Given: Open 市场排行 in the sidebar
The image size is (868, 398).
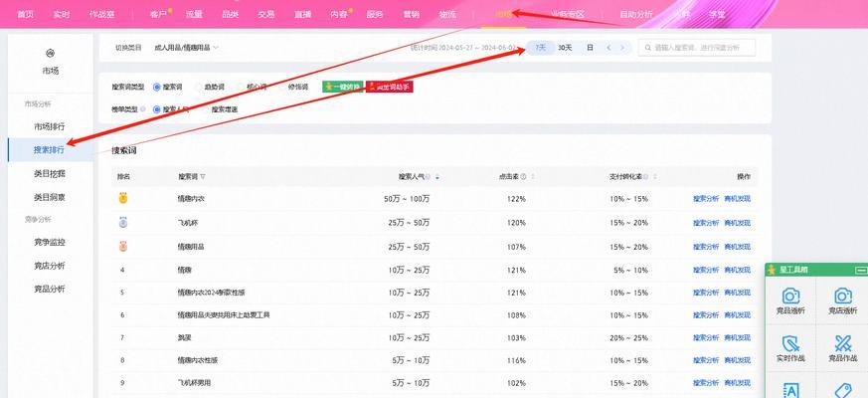Looking at the screenshot, I should click(50, 126).
